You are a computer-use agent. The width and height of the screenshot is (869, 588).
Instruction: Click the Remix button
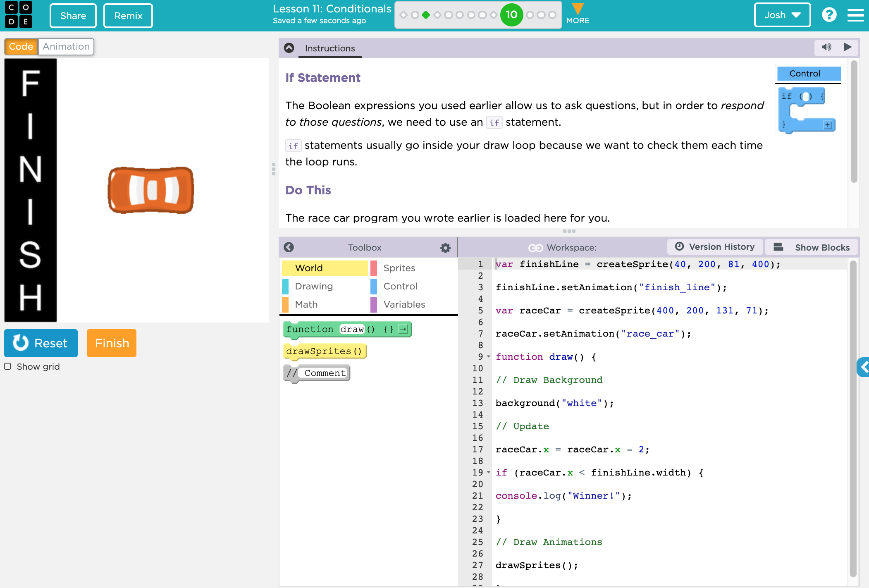(127, 16)
